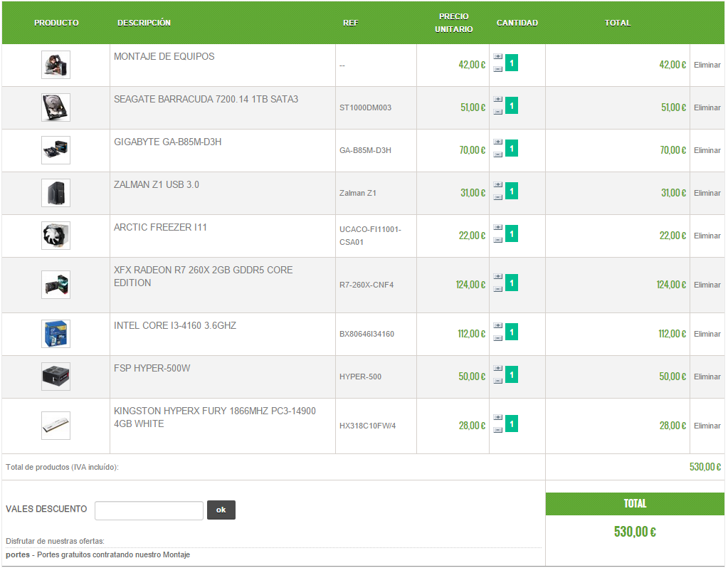The width and height of the screenshot is (728, 568).
Task: Remove Gigabyte GA-B85M-D3H with Eliminar
Action: point(707,150)
